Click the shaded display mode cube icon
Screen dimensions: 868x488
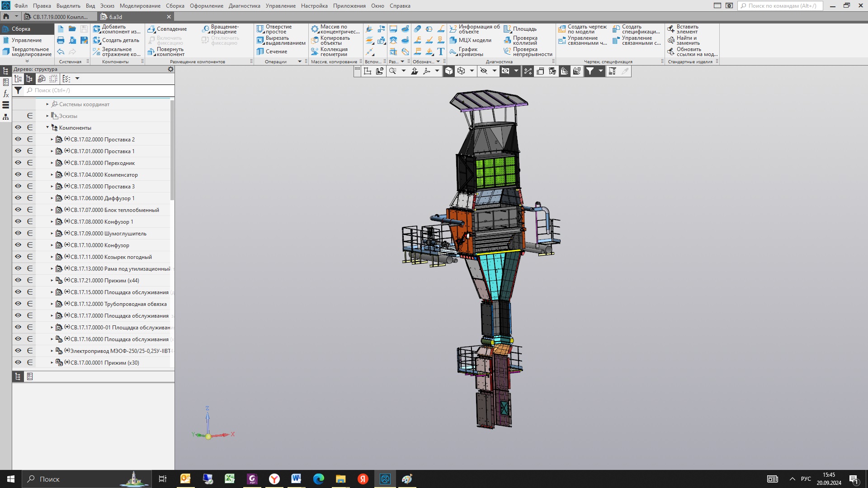click(x=449, y=71)
